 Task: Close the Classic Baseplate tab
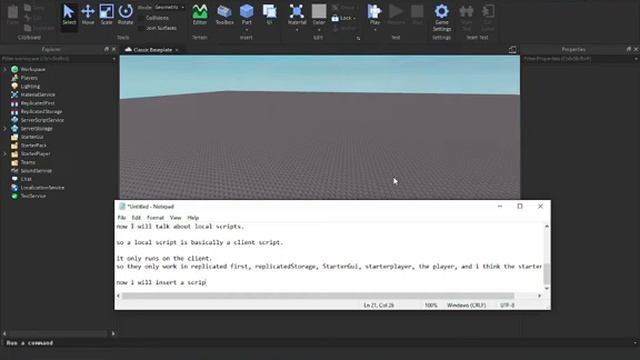[x=177, y=50]
